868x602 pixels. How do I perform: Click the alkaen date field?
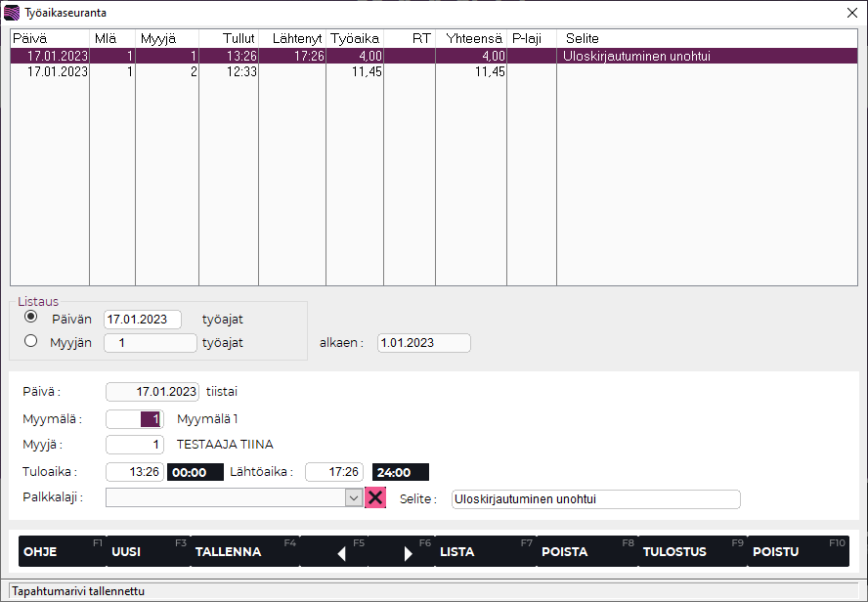423,343
